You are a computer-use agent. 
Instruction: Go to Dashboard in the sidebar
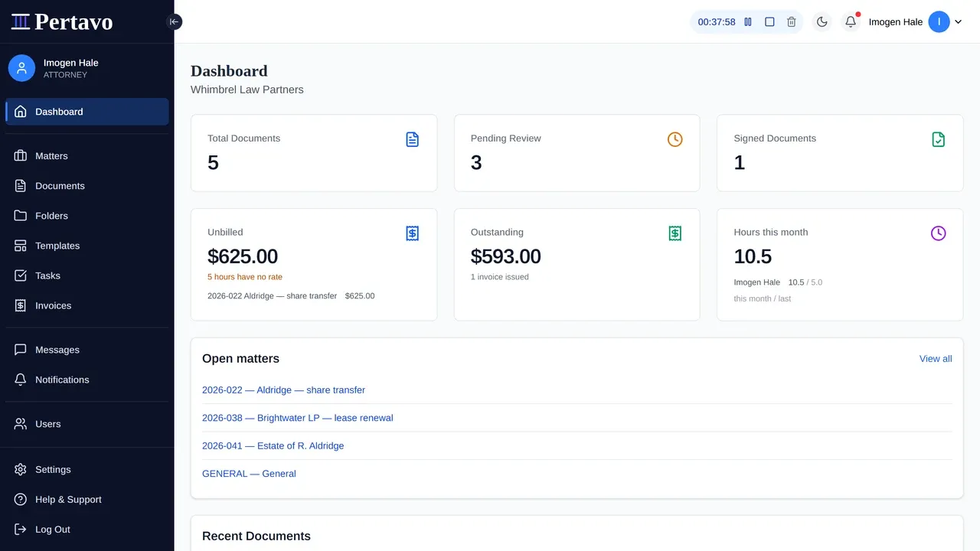click(x=87, y=112)
